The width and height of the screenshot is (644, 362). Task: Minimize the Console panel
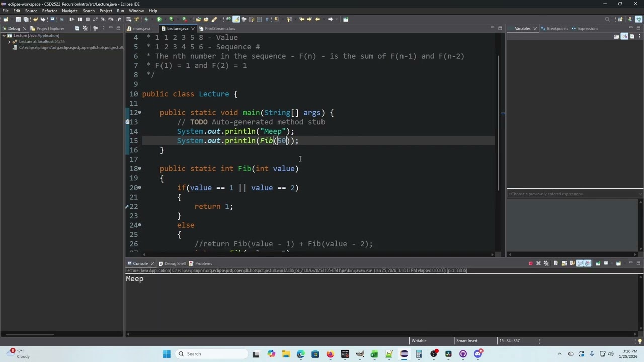coord(631,263)
